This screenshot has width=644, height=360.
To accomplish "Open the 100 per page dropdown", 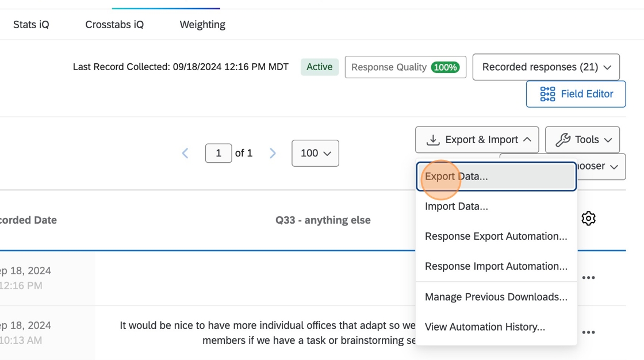I will (315, 153).
